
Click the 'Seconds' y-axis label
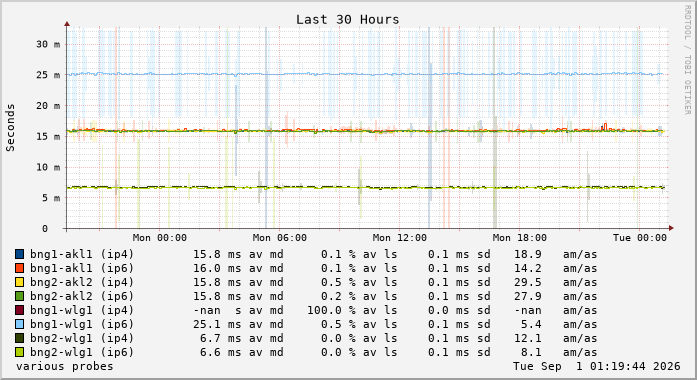[x=10, y=128]
